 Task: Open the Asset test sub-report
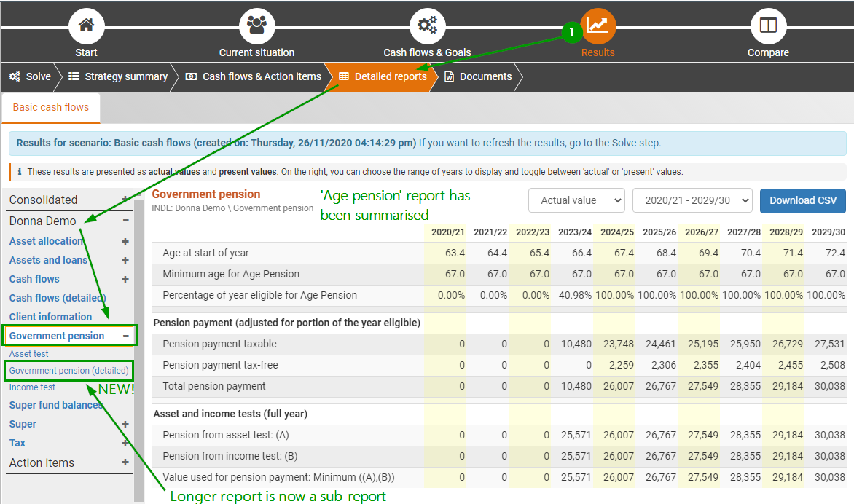click(x=29, y=354)
